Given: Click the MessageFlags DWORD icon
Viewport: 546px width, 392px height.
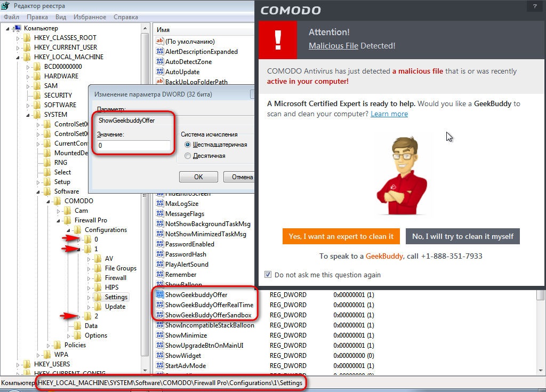Looking at the screenshot, I should pyautogui.click(x=160, y=213).
